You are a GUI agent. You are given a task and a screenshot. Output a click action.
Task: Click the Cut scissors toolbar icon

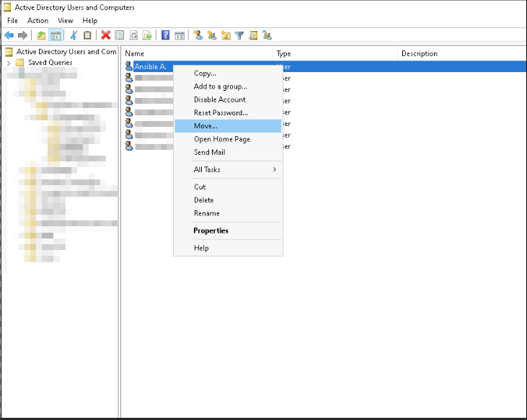[x=73, y=35]
